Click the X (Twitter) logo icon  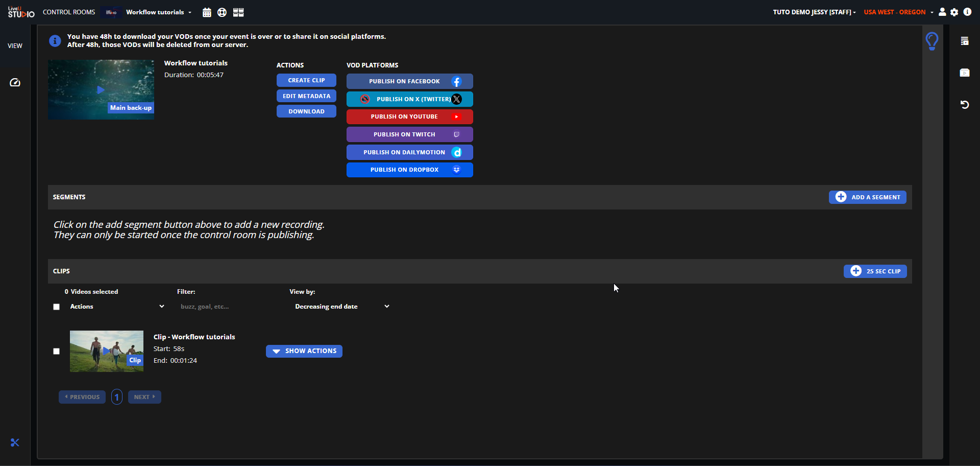[x=456, y=99]
